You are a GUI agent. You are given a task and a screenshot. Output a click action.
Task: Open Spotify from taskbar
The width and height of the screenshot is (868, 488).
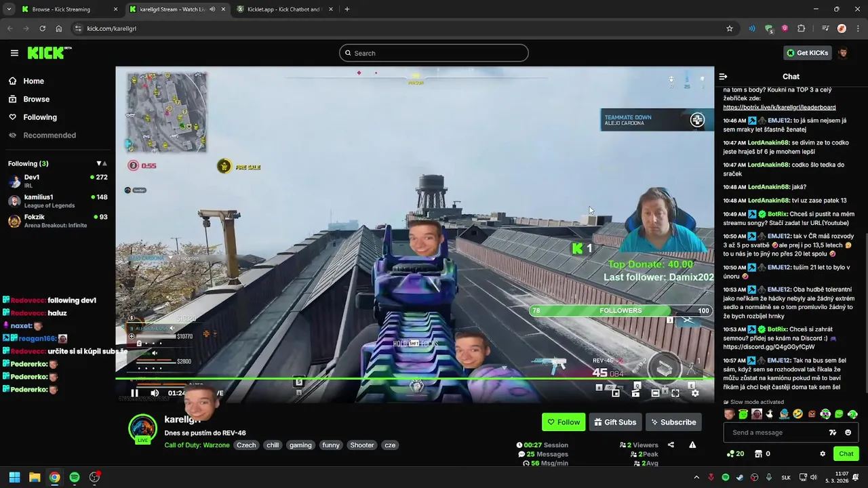75,477
